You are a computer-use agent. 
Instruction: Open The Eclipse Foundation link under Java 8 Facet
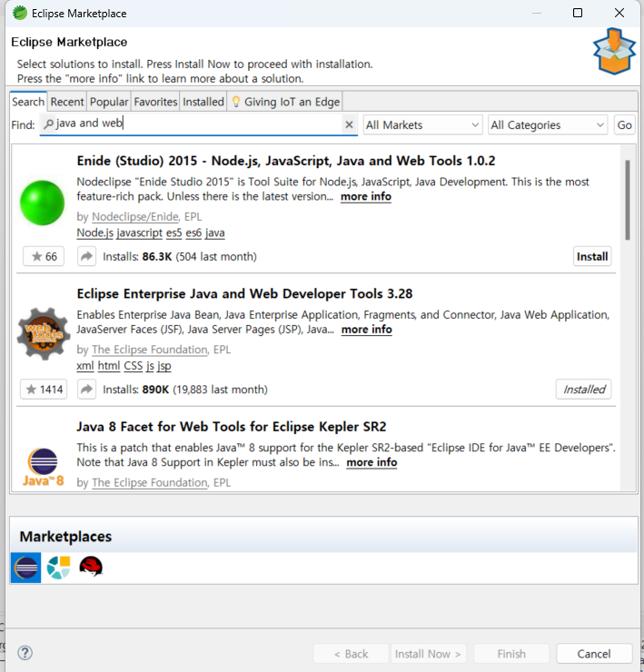150,482
